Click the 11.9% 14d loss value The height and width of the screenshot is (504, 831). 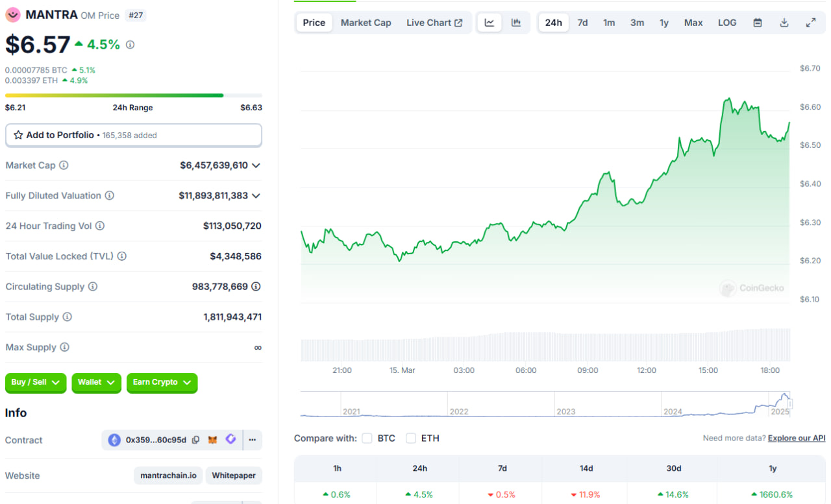point(586,494)
